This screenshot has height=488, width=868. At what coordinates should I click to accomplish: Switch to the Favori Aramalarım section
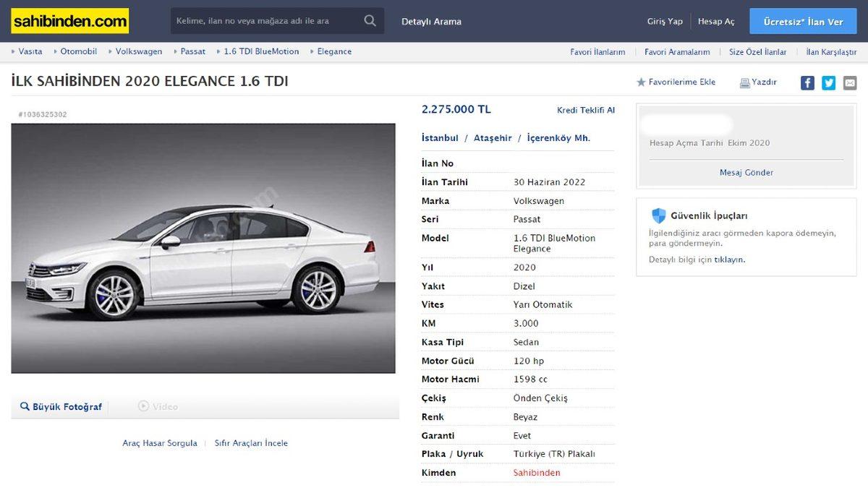(676, 51)
